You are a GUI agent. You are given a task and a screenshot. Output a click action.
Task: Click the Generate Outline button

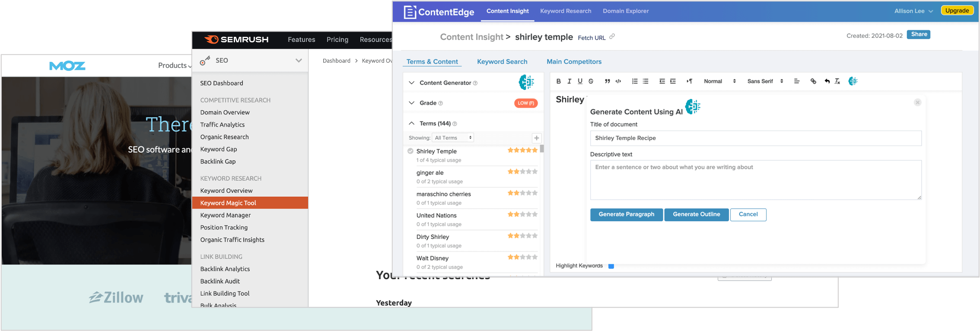click(x=697, y=215)
